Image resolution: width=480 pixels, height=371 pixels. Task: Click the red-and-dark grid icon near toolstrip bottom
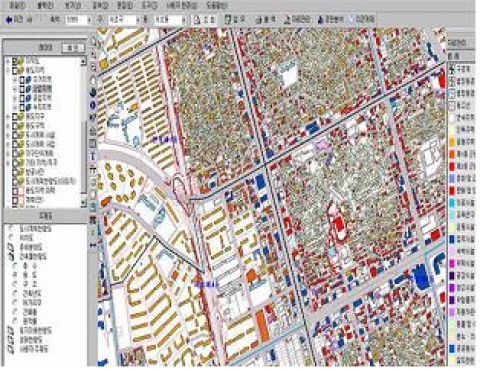(x=93, y=220)
